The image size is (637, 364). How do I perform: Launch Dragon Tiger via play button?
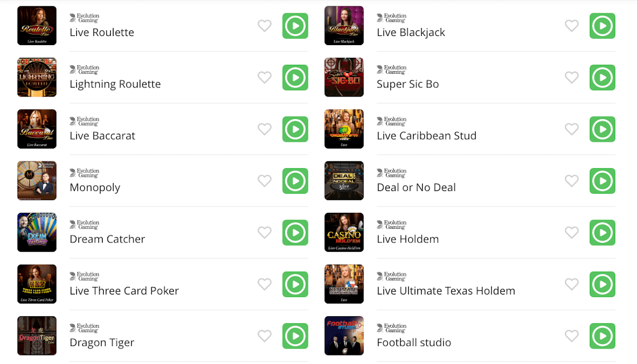pyautogui.click(x=295, y=336)
